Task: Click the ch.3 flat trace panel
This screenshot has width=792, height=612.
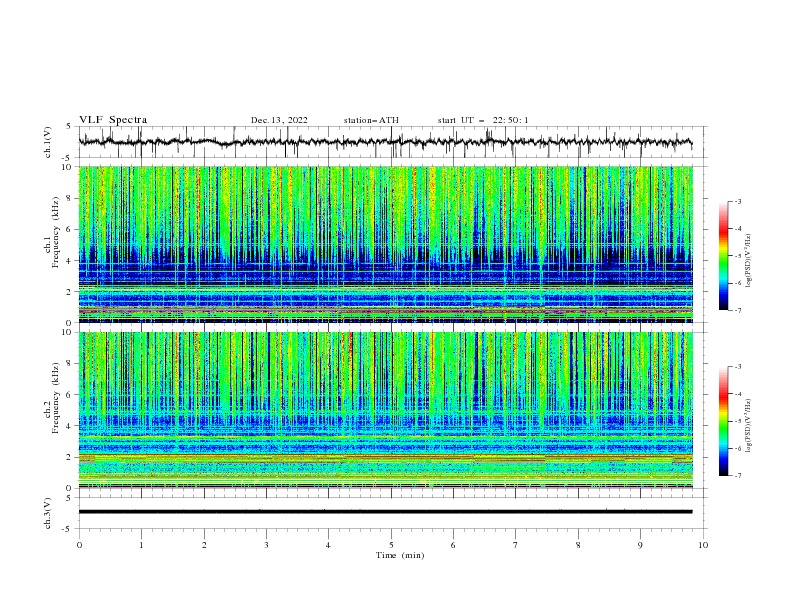Action: pyautogui.click(x=393, y=513)
